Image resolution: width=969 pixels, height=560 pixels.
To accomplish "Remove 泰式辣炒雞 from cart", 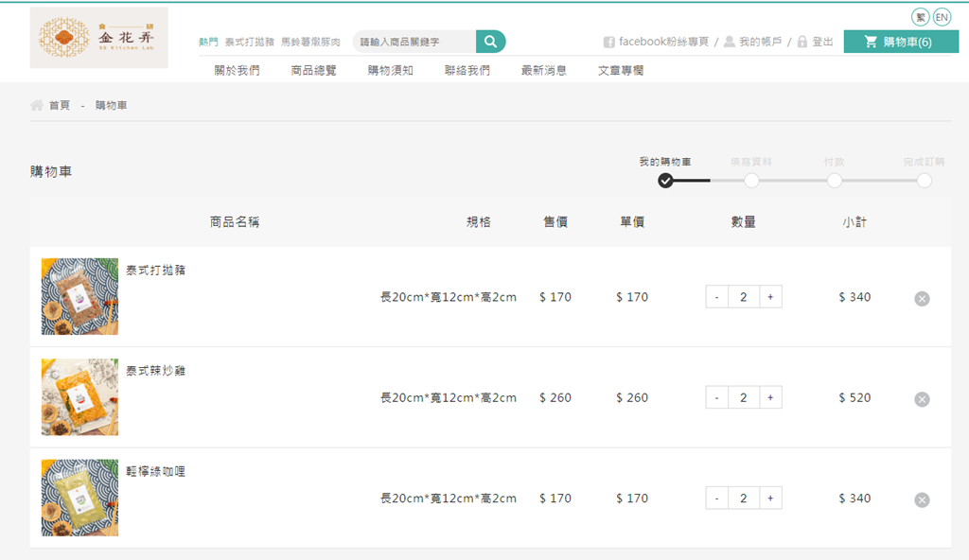I will click(922, 399).
